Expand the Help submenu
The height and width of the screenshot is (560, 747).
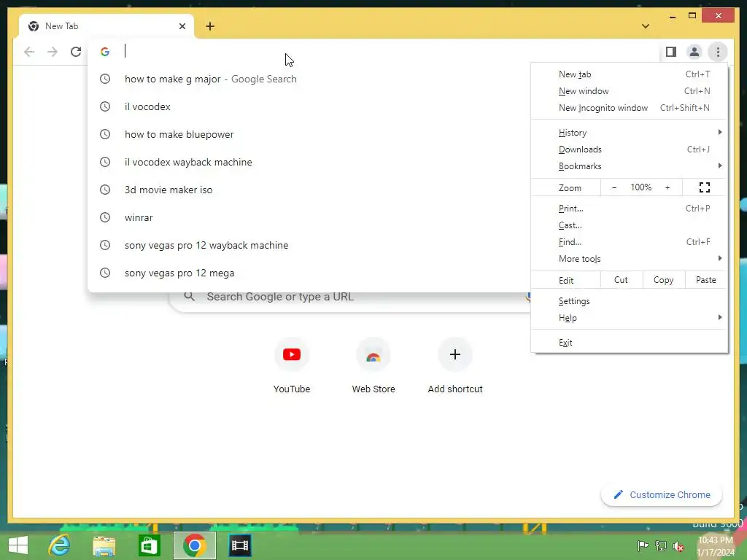point(630,318)
